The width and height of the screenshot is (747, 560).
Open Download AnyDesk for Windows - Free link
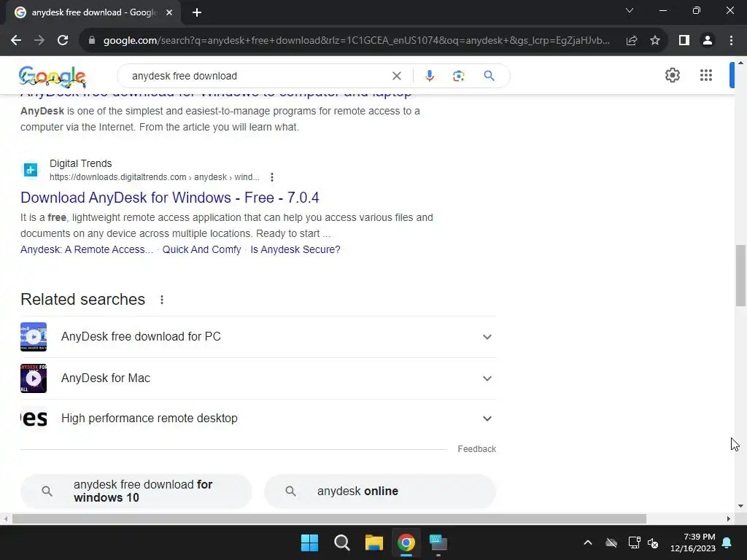(169, 198)
